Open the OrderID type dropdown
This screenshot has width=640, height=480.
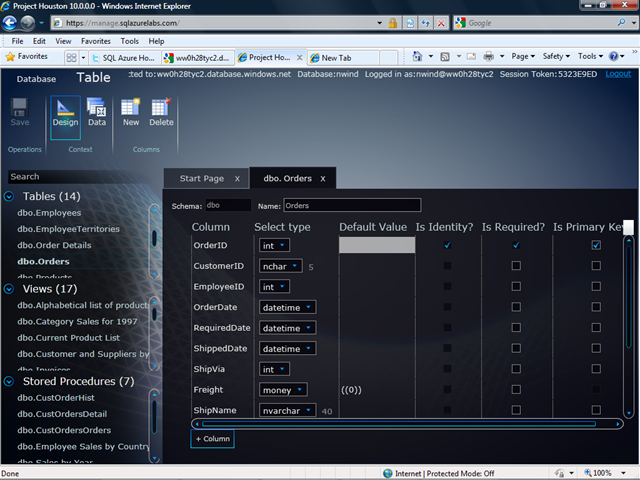pyautogui.click(x=274, y=245)
